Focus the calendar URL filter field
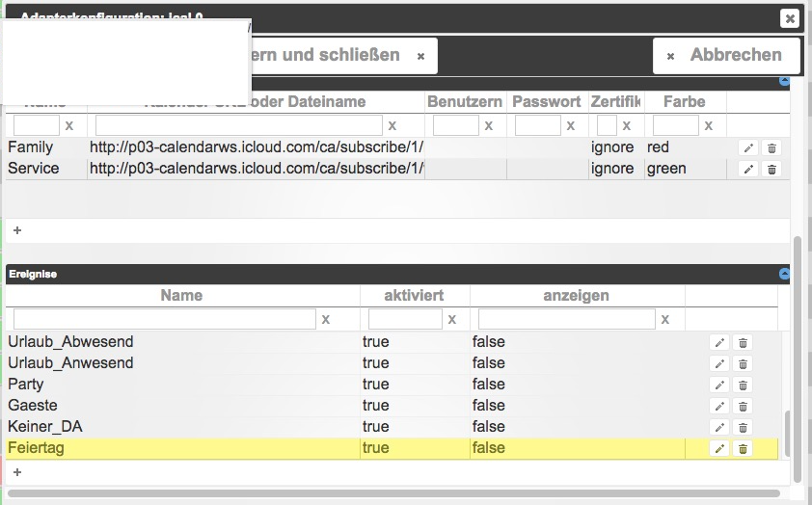The width and height of the screenshot is (812, 505). [239, 125]
